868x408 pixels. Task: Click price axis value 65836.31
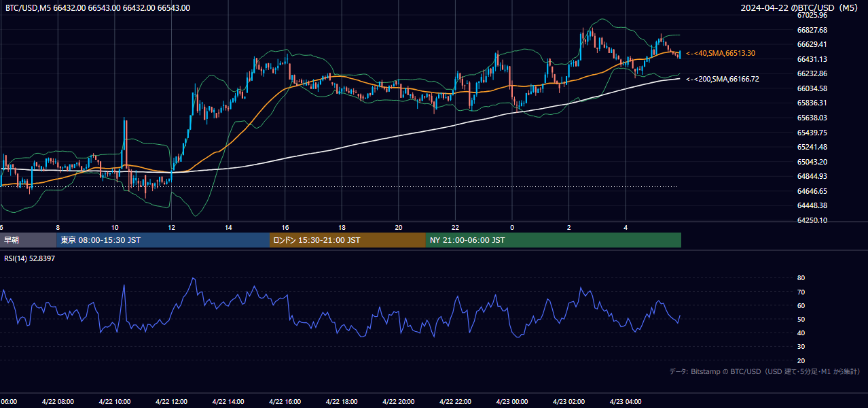pos(812,103)
